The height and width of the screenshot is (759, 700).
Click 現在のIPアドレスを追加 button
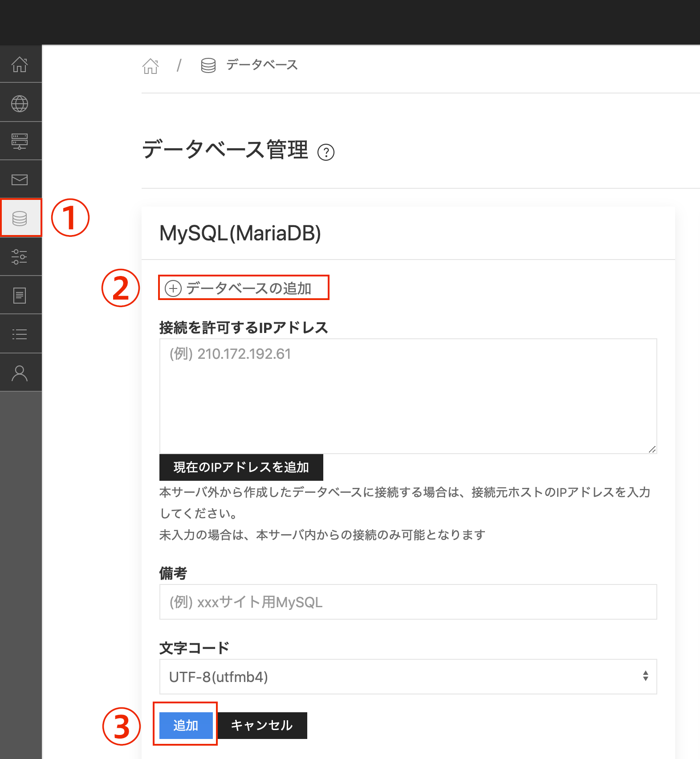coord(241,467)
